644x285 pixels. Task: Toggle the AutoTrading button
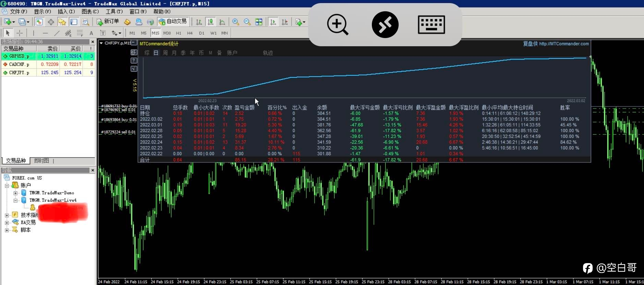[x=173, y=22]
